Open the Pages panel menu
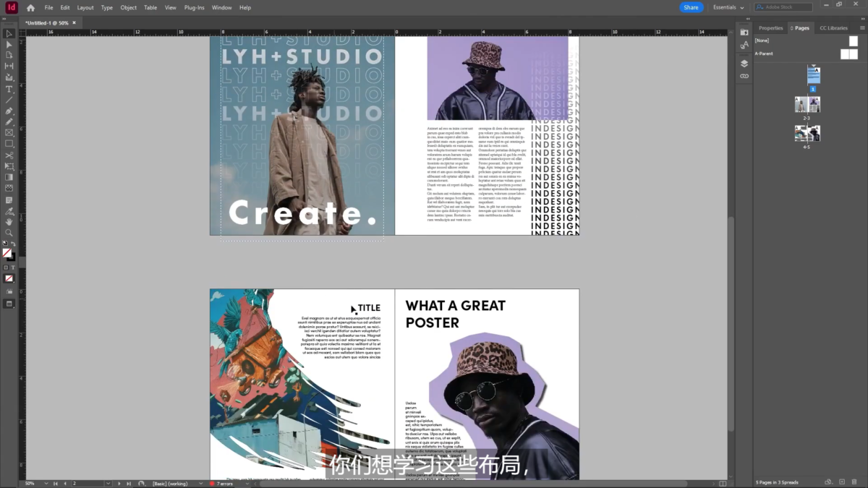Screen dimensions: 868x488 861,28
